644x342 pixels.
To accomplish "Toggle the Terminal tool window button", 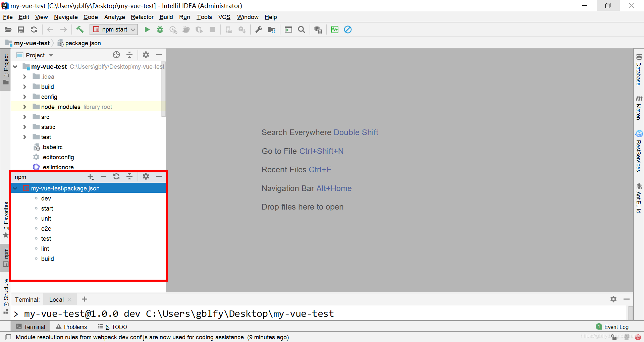I will [31, 327].
